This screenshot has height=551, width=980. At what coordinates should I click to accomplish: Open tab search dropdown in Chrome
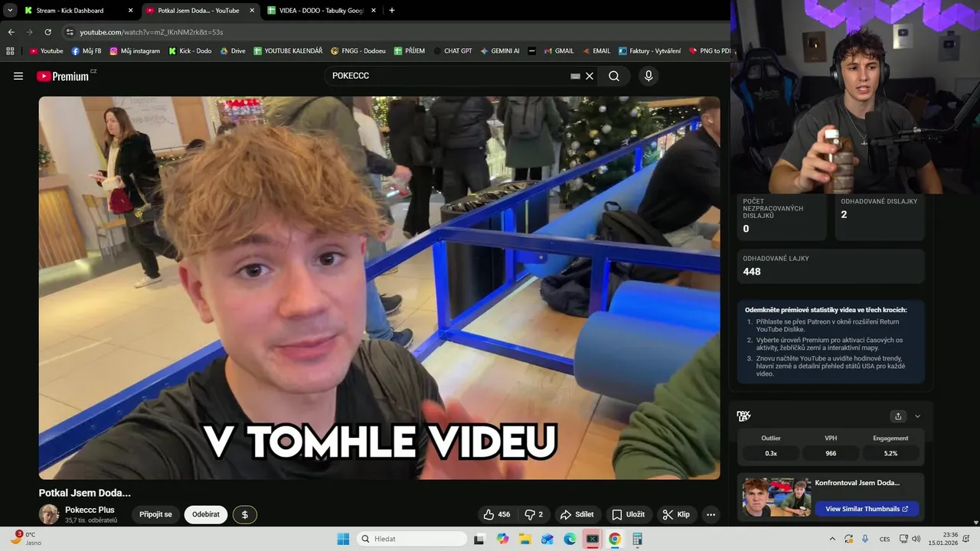[10, 11]
